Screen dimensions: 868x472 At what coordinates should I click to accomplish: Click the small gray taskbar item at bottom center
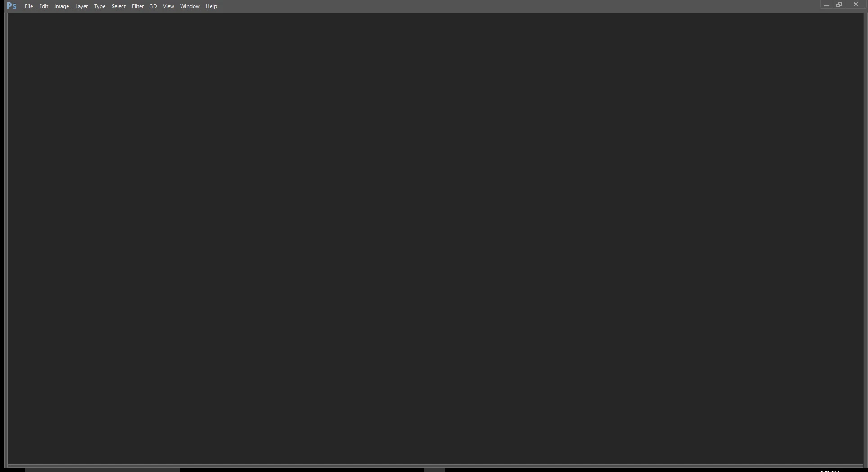pos(434,470)
